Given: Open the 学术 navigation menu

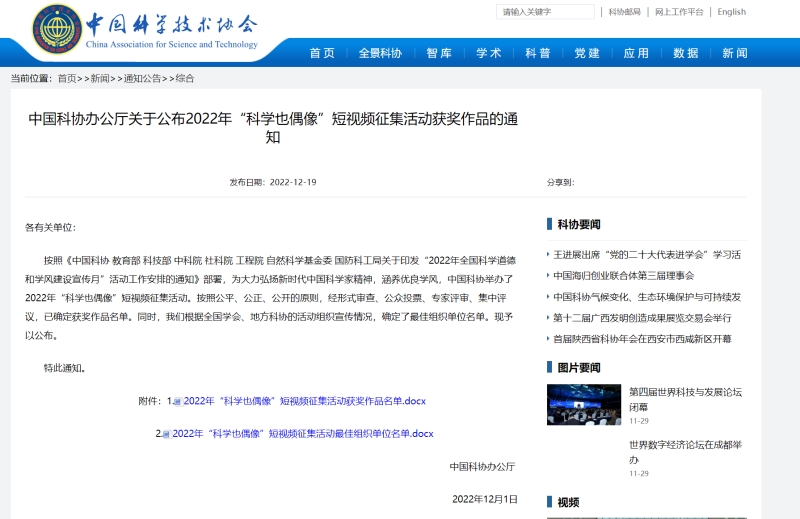Looking at the screenshot, I should tap(488, 53).
